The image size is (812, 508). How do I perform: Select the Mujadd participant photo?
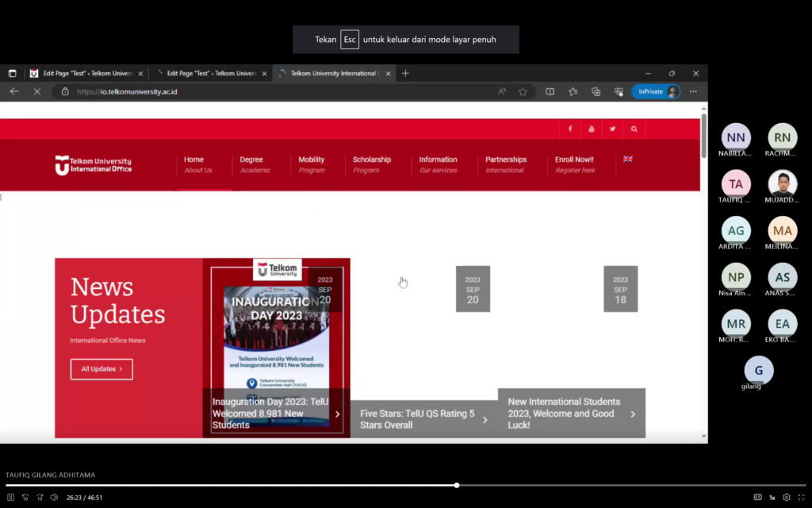pos(782,184)
